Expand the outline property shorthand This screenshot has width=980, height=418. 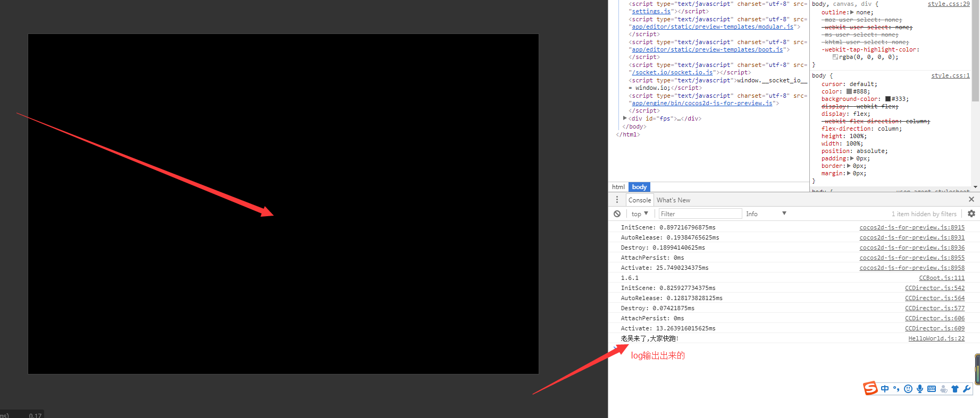pyautogui.click(x=852, y=12)
